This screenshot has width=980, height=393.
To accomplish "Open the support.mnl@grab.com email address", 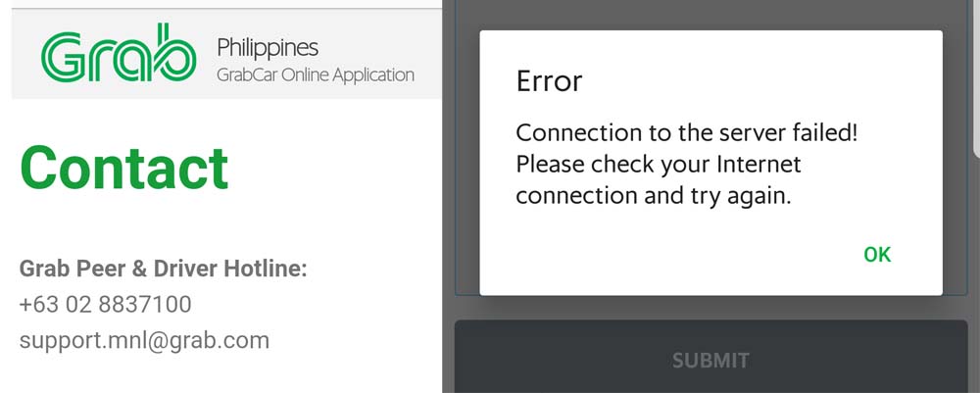I will pos(144,340).
